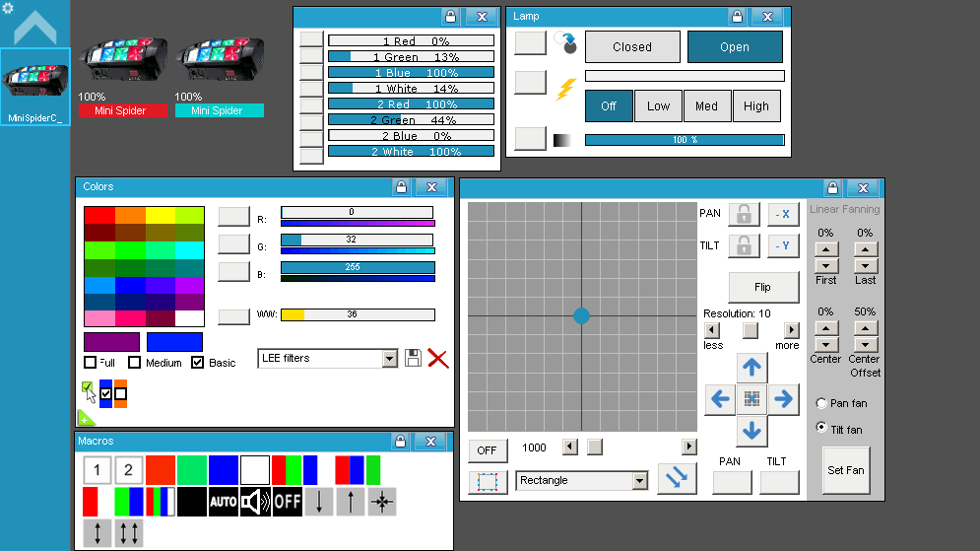Viewport: 980px width, 551px height.
Task: Adjust the R color value slider
Action: [x=357, y=212]
